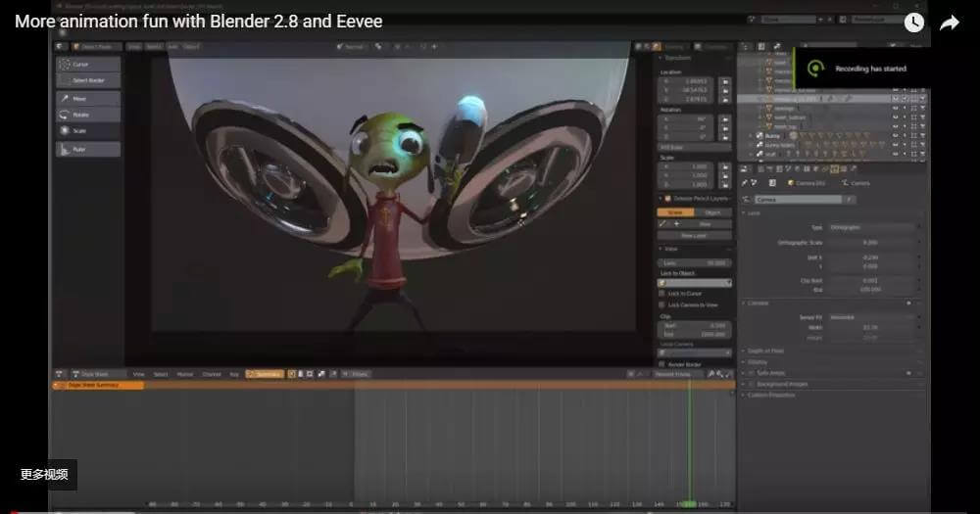Select the Select Border tool
This screenshot has width=980, height=514.
tap(88, 80)
